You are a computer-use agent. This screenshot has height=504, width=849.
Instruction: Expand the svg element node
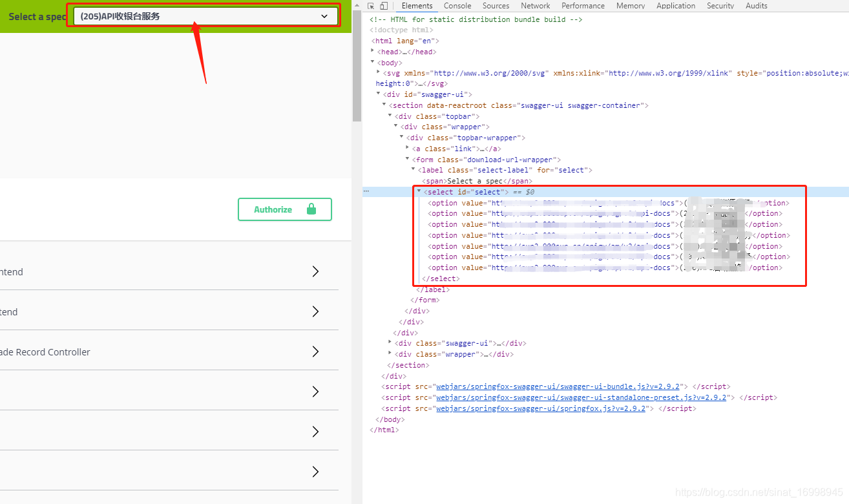(x=379, y=72)
